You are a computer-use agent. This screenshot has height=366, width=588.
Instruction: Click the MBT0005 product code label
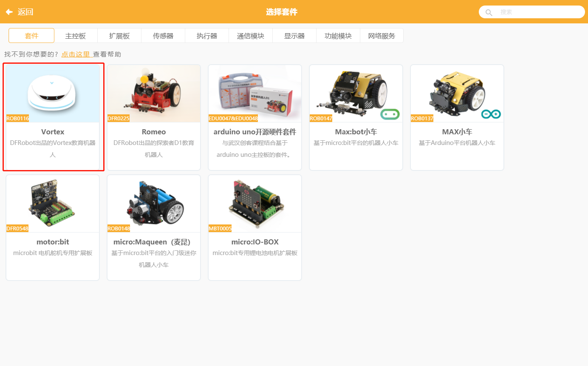coord(220,228)
